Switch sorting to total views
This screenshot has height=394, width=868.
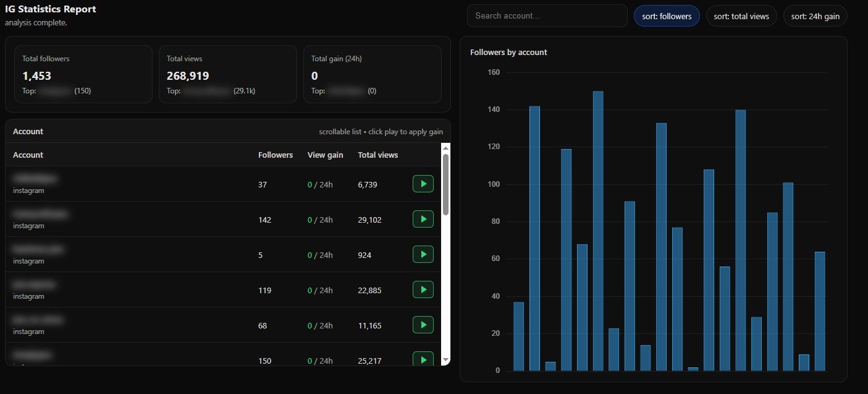coord(741,16)
